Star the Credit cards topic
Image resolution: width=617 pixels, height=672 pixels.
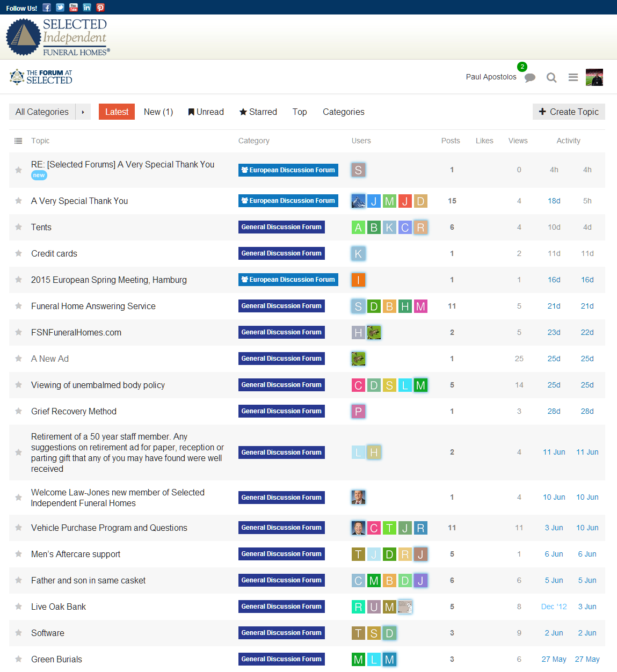[18, 253]
